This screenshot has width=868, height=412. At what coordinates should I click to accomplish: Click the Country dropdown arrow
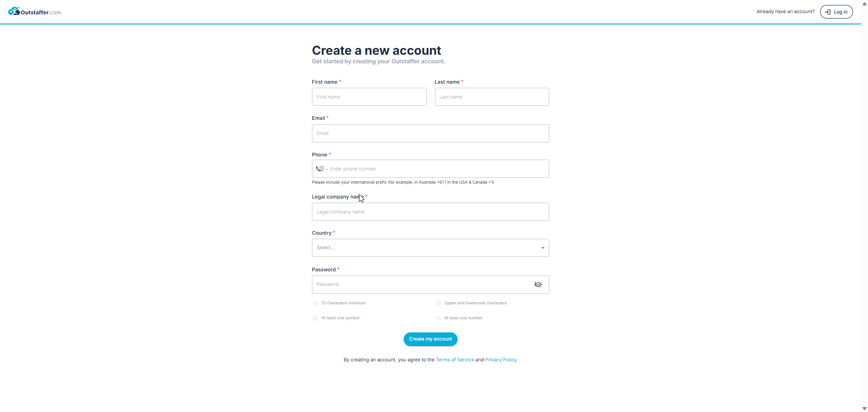tap(542, 248)
